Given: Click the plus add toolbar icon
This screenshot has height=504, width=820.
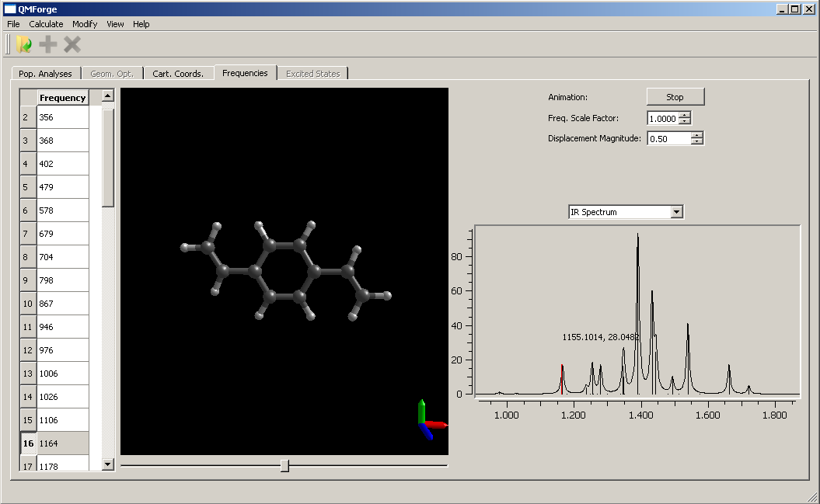Looking at the screenshot, I should point(48,44).
